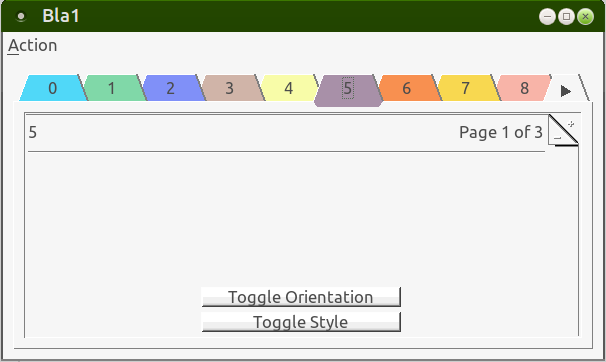606x362 pixels.
Task: Click the page curl corner icon
Action: pyautogui.click(x=563, y=130)
